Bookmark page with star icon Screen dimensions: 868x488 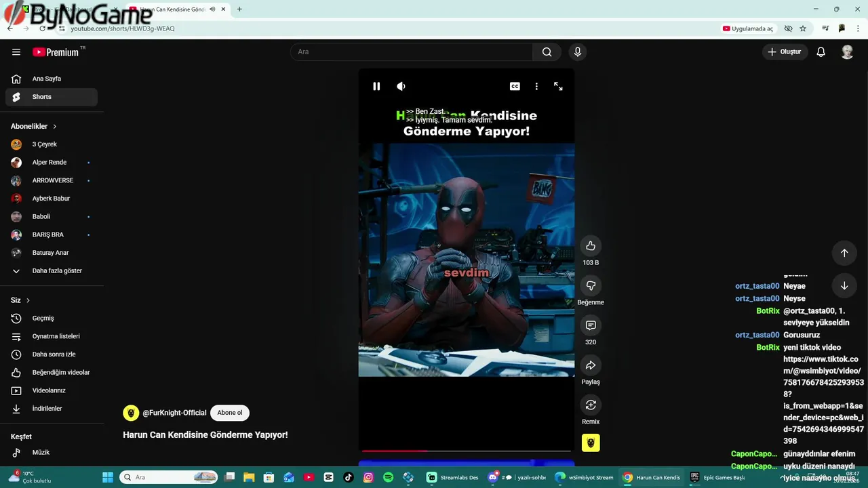coord(803,28)
